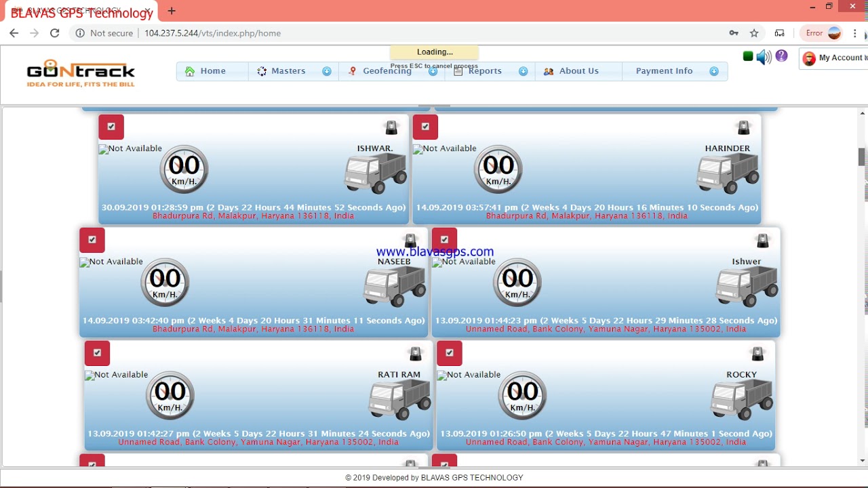Select the ROCKY truck icon
This screenshot has width=868, height=488.
(741, 400)
